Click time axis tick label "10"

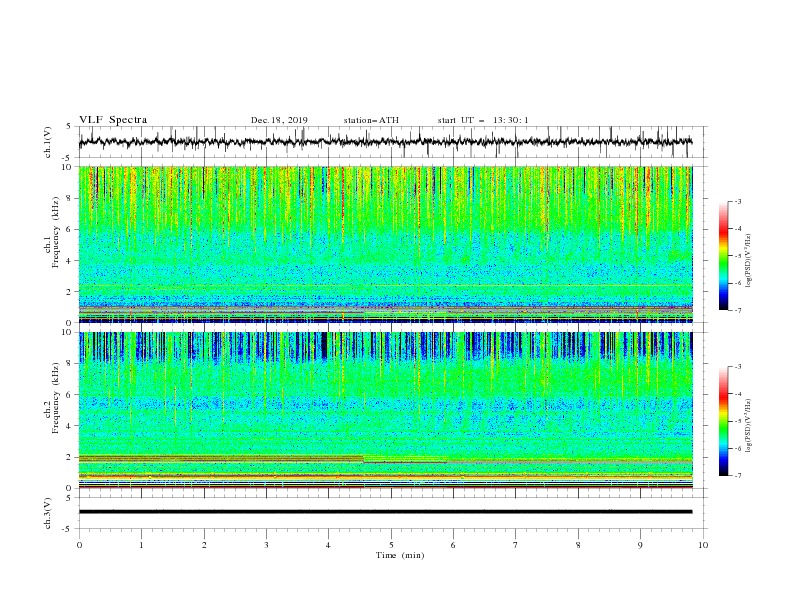703,545
